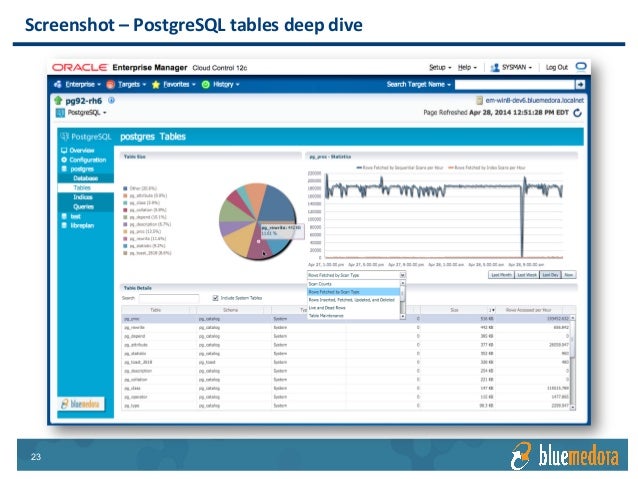The image size is (638, 479).
Task: Click the red Targets icon
Action: coord(110,84)
